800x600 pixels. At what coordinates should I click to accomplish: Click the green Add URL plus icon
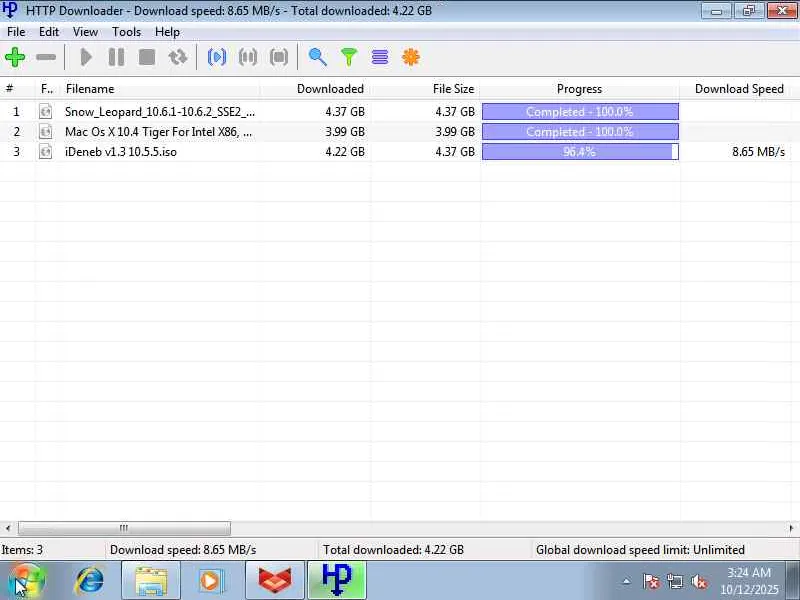(15, 57)
